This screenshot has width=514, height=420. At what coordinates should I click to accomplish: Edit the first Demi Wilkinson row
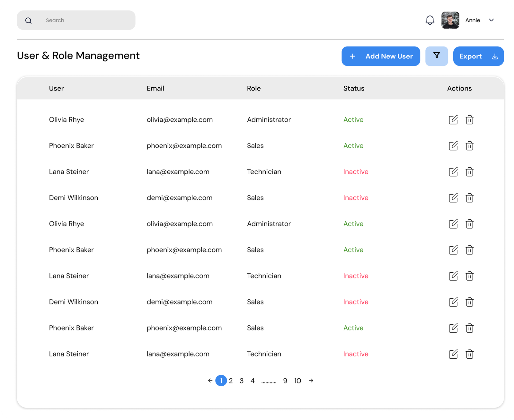(453, 198)
